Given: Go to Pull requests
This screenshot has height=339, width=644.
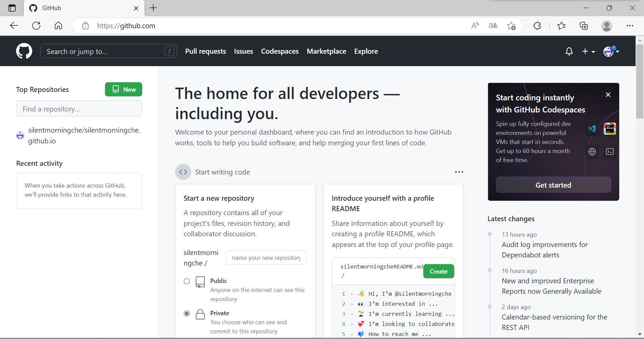Looking at the screenshot, I should click(x=205, y=51).
